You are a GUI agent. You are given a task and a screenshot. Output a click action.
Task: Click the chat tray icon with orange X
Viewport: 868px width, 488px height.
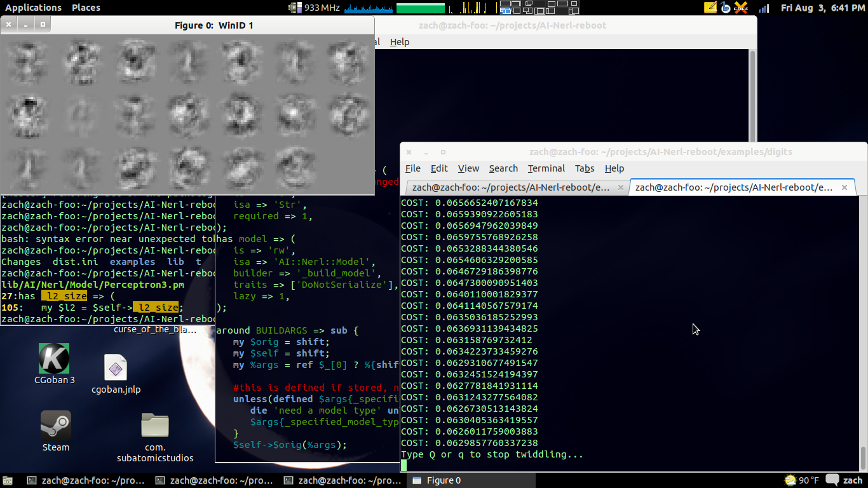pyautogui.click(x=741, y=8)
